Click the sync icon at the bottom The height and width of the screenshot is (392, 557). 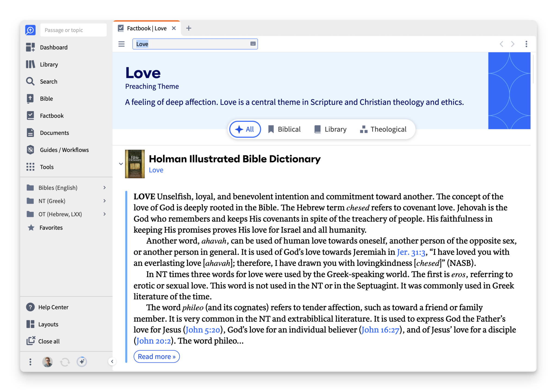coord(65,362)
